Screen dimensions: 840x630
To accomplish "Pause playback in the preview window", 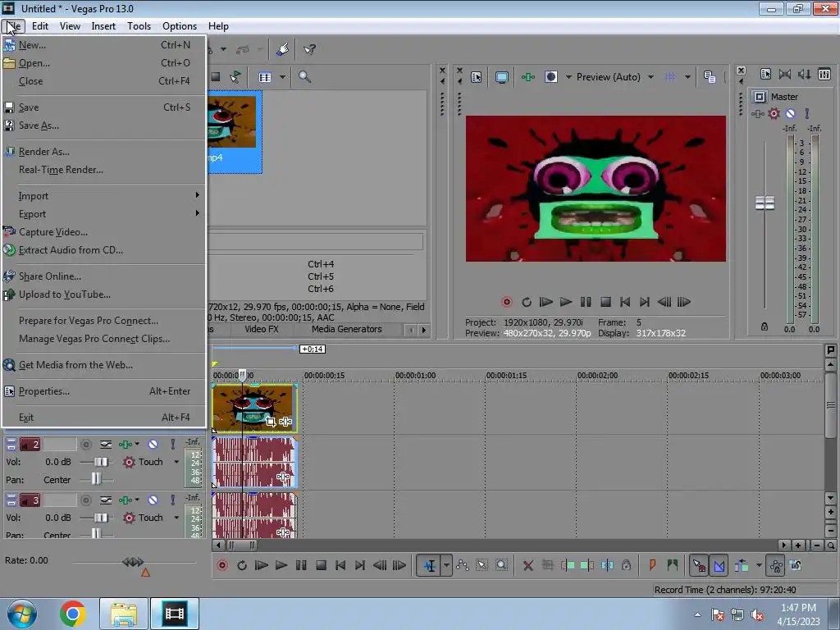I will (586, 302).
